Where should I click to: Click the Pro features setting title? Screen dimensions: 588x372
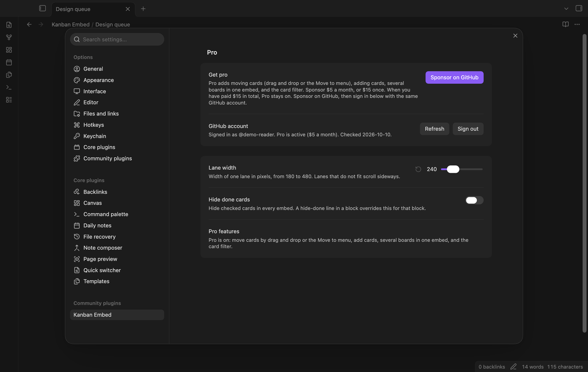coord(224,232)
